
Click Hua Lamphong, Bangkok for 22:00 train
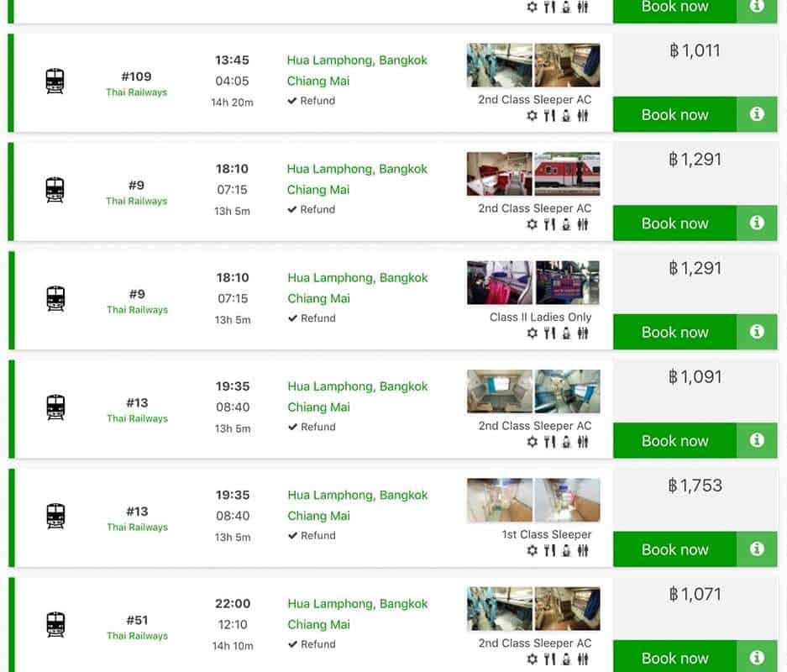point(357,604)
